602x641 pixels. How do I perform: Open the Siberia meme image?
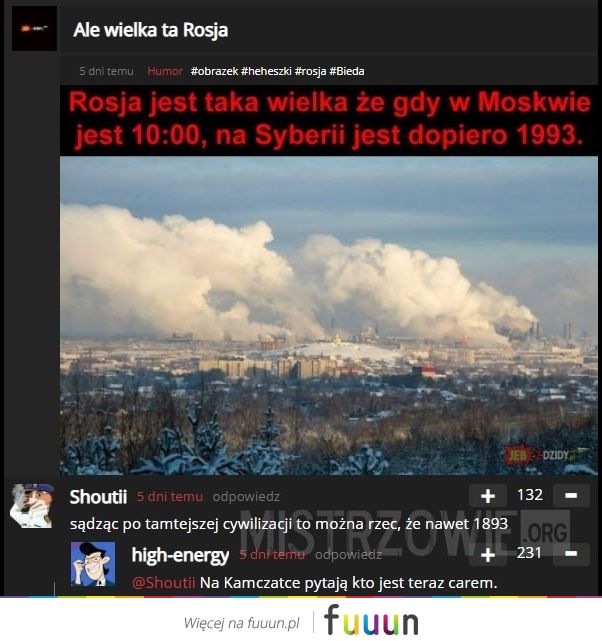click(x=329, y=280)
